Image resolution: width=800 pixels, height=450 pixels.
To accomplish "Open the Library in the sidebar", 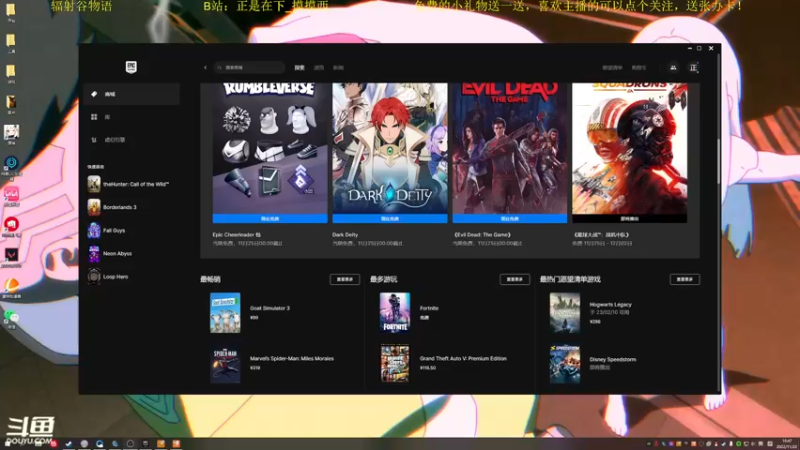I will tap(132, 117).
